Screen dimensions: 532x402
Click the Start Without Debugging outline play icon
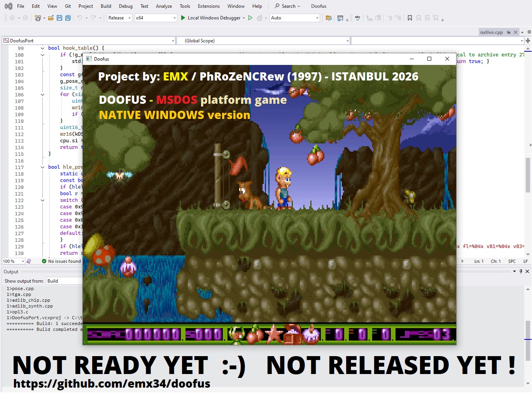tap(250, 18)
